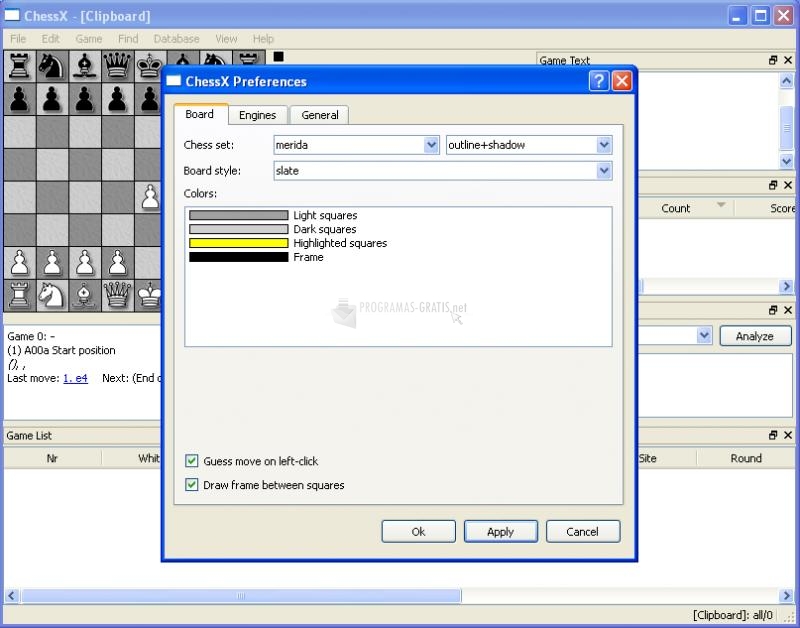Viewport: 800px width, 628px height.
Task: Open the outline+shadow piece effect dropdown
Action: pos(604,145)
